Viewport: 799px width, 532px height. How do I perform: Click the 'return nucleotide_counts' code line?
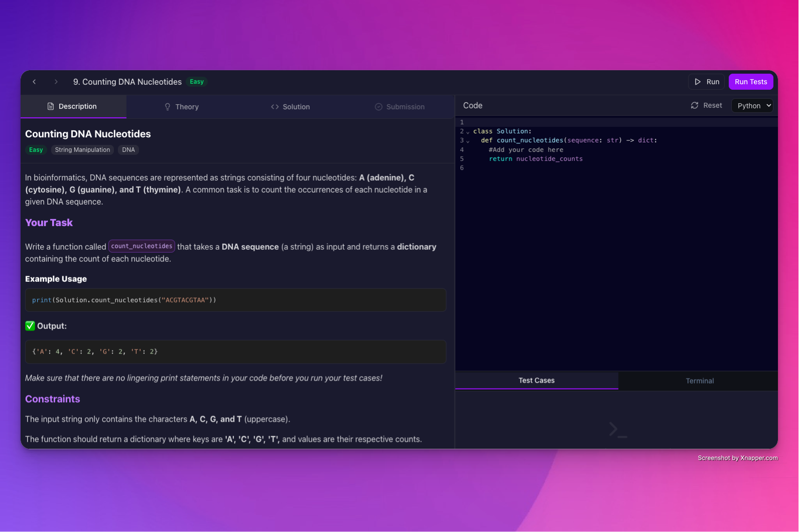coord(536,159)
